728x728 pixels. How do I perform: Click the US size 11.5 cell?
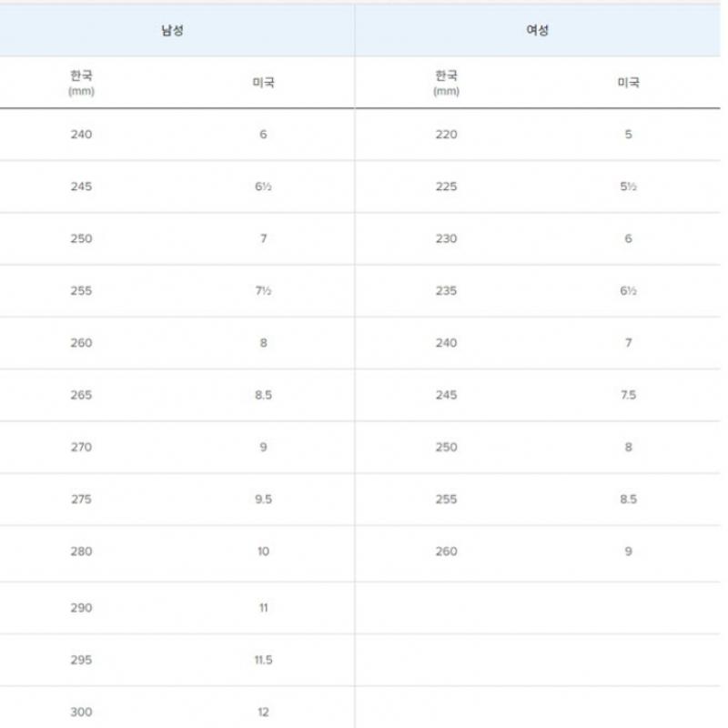263,660
